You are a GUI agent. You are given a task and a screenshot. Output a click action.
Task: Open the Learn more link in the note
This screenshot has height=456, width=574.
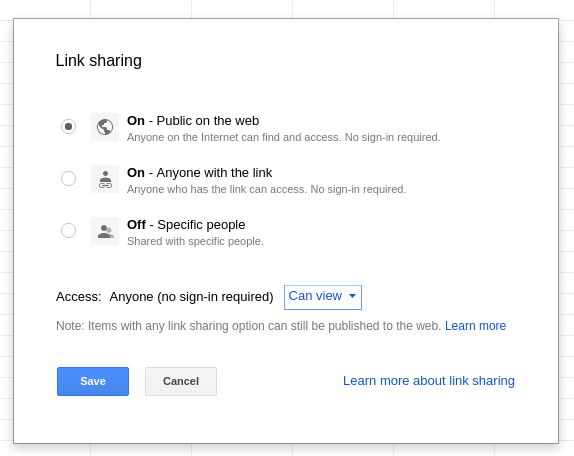pos(475,326)
